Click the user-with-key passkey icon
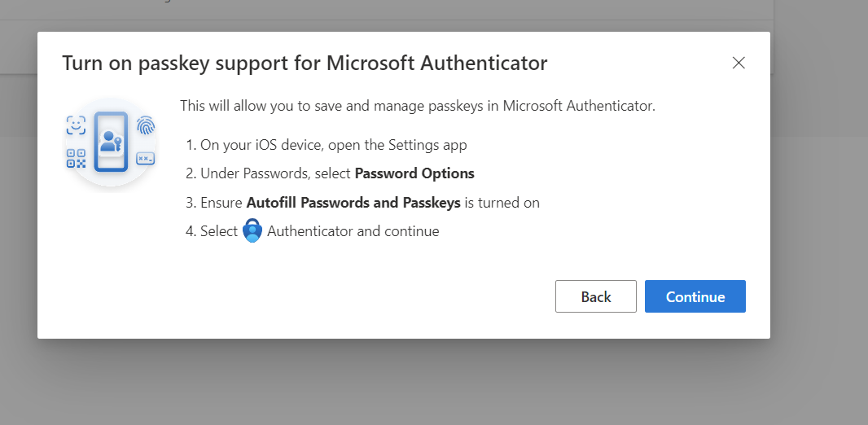 (110, 144)
